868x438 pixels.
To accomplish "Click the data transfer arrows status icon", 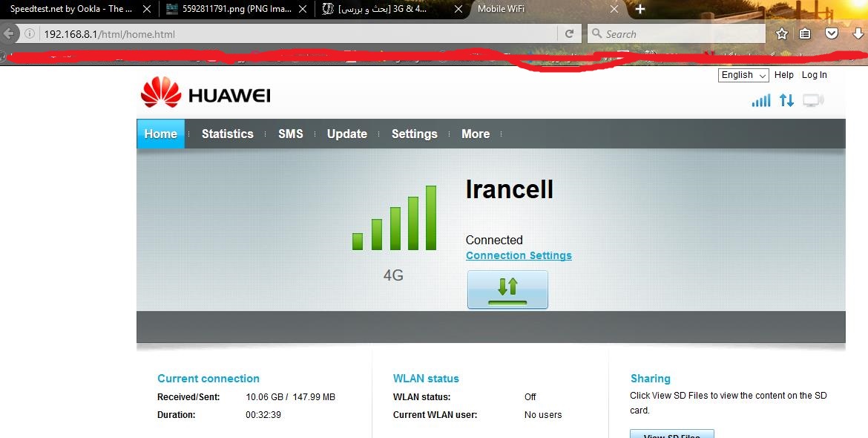I will click(786, 100).
